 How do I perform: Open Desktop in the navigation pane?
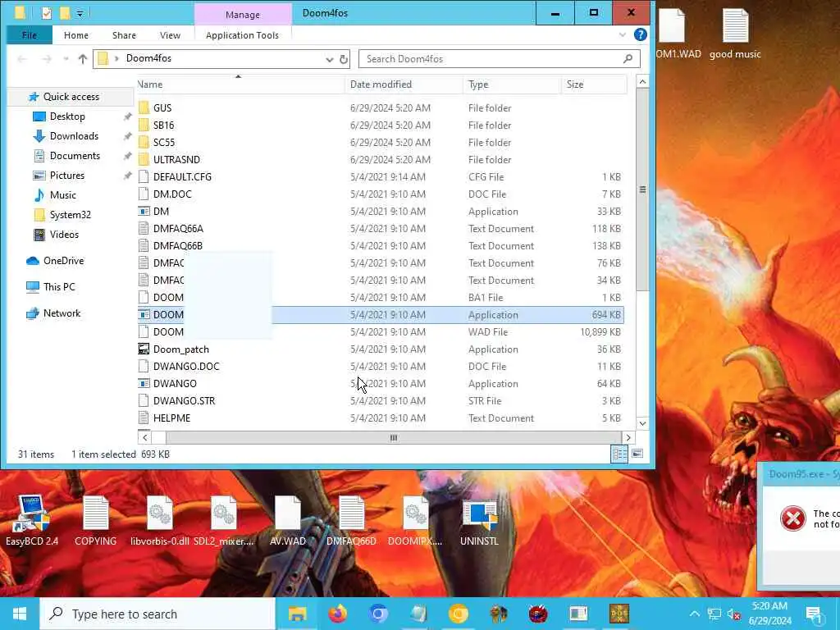67,116
